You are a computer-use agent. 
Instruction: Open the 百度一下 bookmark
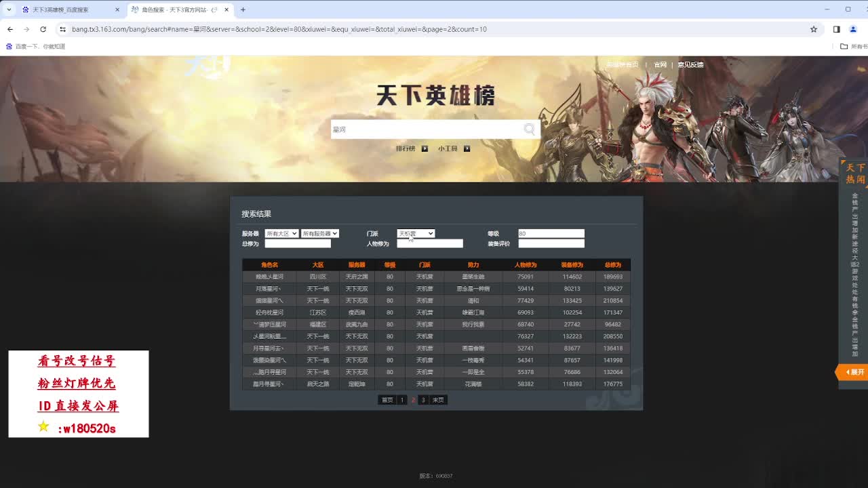pyautogui.click(x=35, y=47)
